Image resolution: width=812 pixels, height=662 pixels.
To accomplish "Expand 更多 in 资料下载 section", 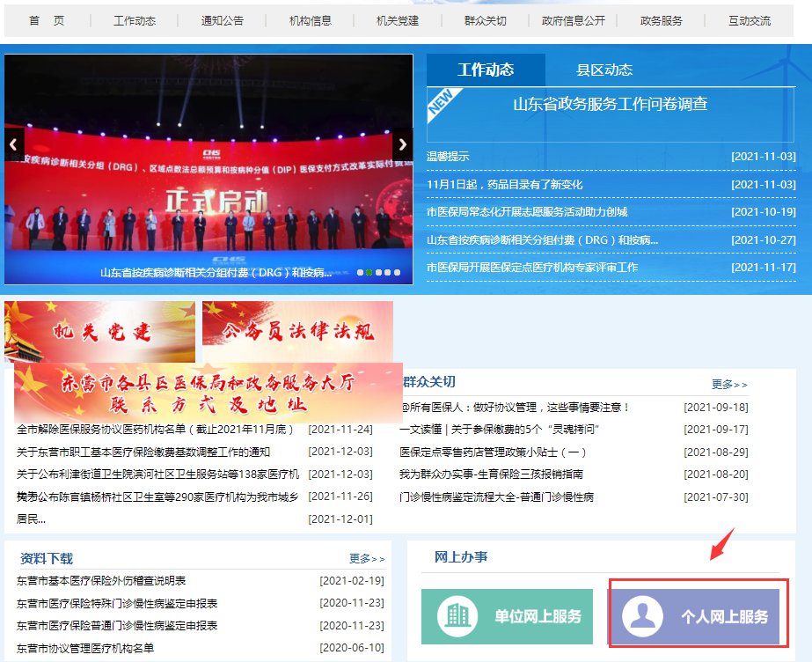I will (x=367, y=559).
